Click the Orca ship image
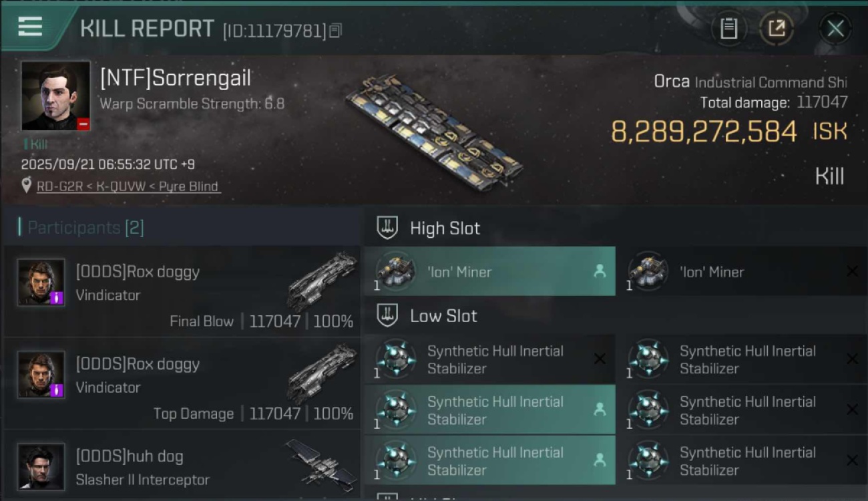The image size is (868, 501). 434,132
